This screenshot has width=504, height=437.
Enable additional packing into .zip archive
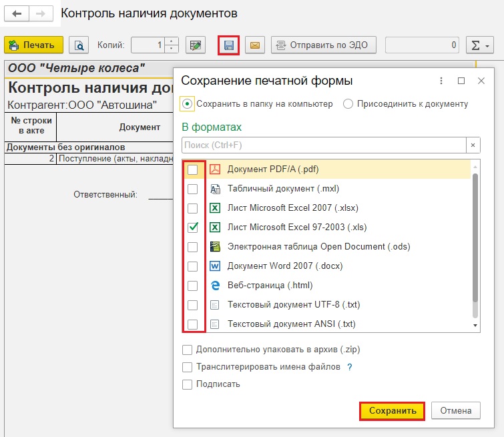pos(187,350)
